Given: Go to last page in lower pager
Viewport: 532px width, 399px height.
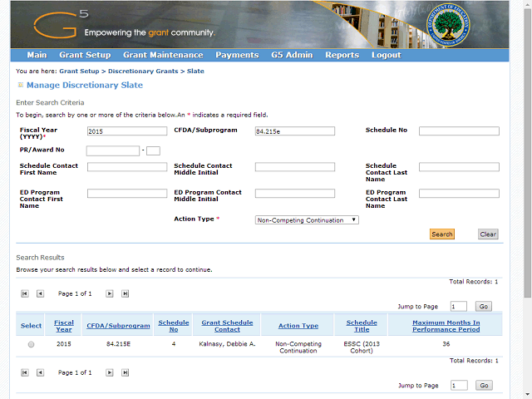Looking at the screenshot, I should click(126, 372).
